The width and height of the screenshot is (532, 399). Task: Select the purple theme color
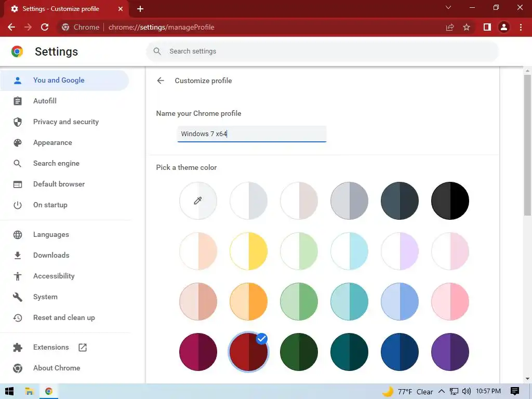(x=450, y=352)
